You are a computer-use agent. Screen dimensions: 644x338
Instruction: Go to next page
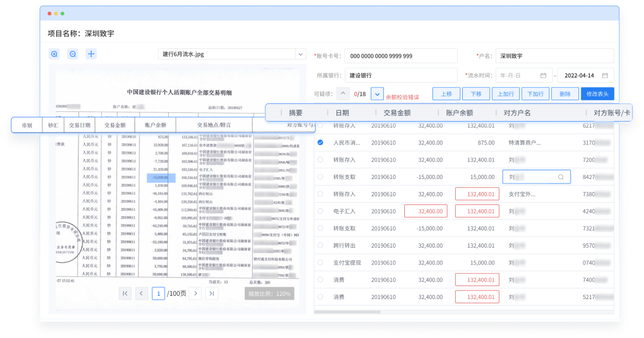195,293
